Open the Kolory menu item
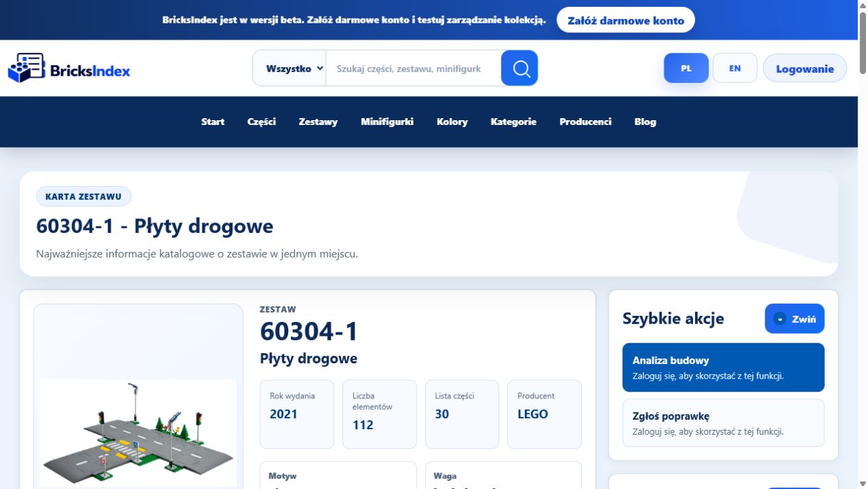The width and height of the screenshot is (868, 489). coord(452,122)
